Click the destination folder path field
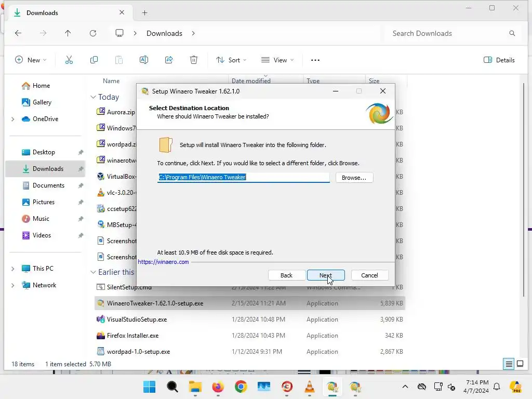The image size is (532, 399). point(243,177)
